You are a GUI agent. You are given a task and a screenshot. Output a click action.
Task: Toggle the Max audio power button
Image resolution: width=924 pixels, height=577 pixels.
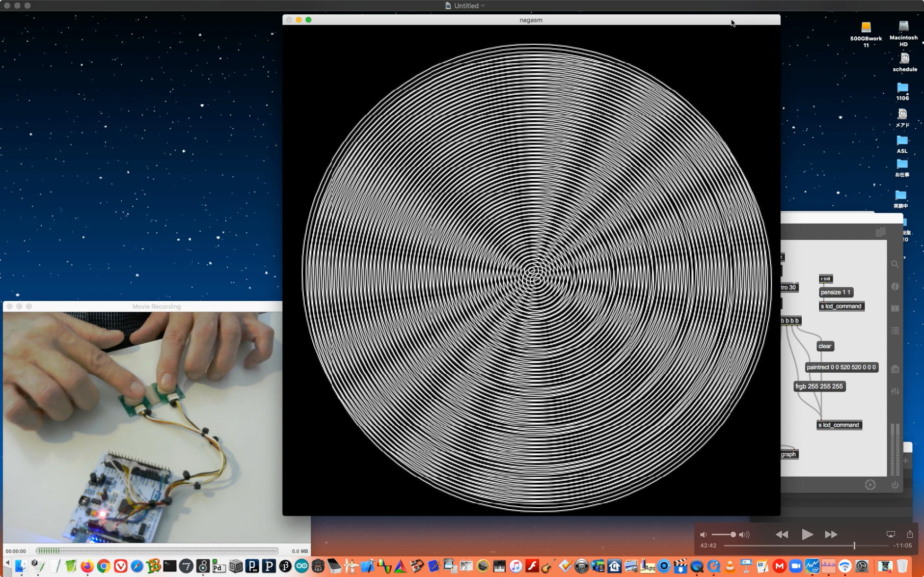pyautogui.click(x=895, y=485)
